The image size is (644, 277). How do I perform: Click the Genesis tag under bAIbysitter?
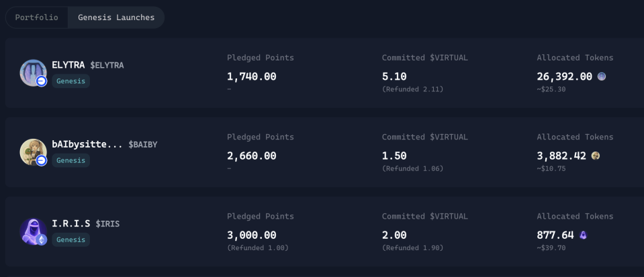pyautogui.click(x=71, y=160)
